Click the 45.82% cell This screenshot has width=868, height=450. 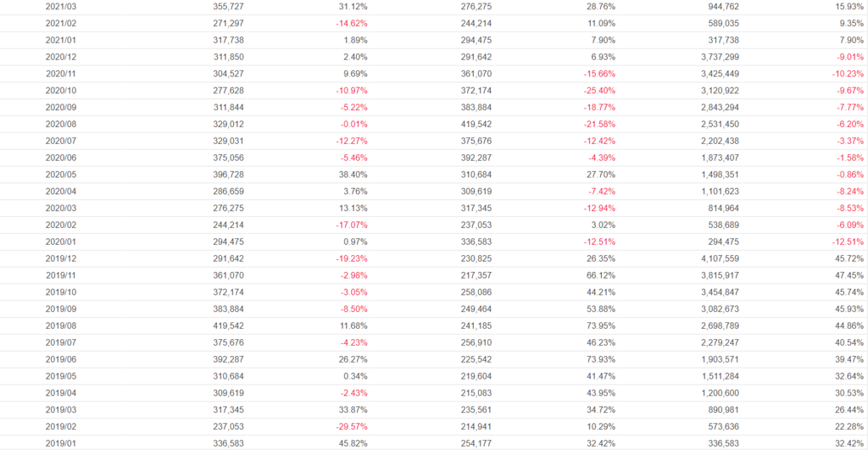click(352, 442)
